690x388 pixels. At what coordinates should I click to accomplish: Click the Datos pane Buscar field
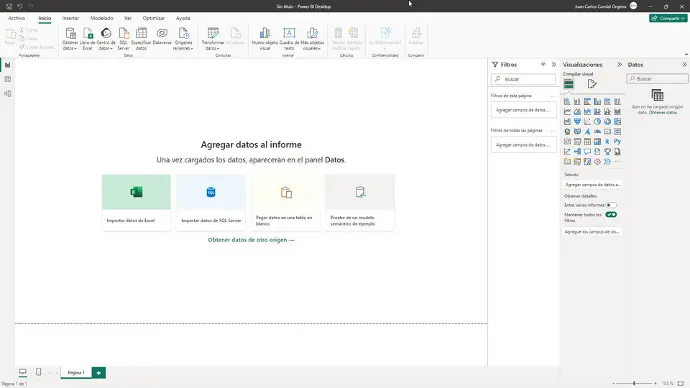coord(657,79)
